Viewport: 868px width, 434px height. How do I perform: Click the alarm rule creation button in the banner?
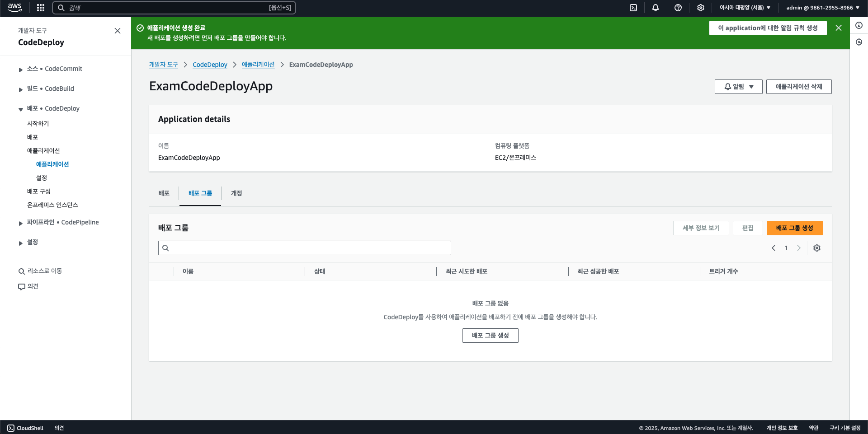pos(768,28)
